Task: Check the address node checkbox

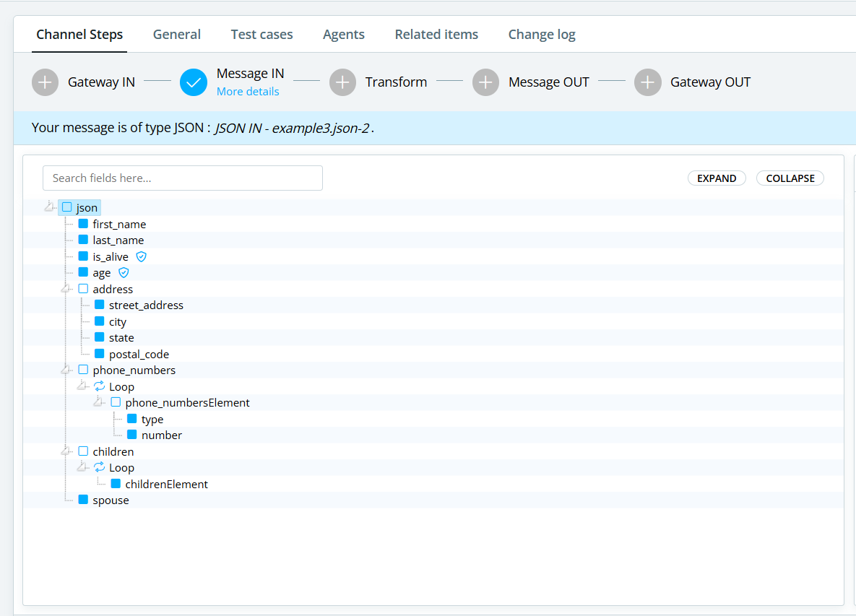Action: (x=83, y=288)
